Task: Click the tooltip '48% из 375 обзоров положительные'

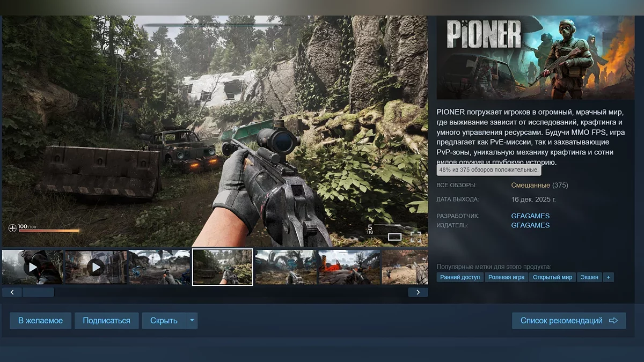Action: tap(489, 170)
